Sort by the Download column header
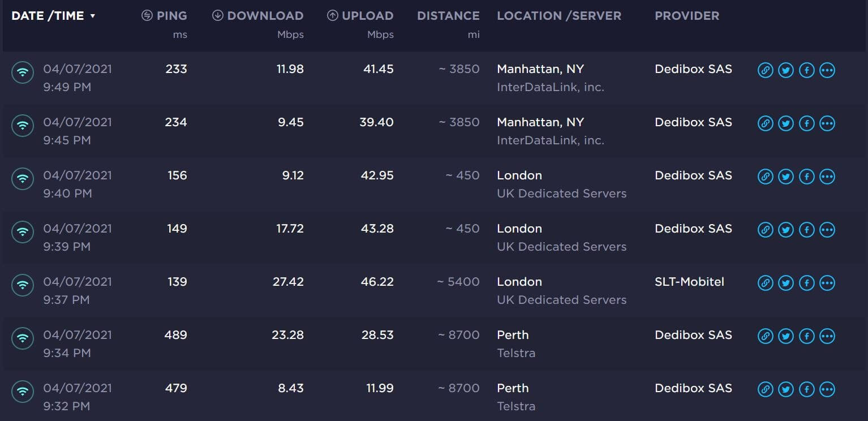 click(258, 16)
